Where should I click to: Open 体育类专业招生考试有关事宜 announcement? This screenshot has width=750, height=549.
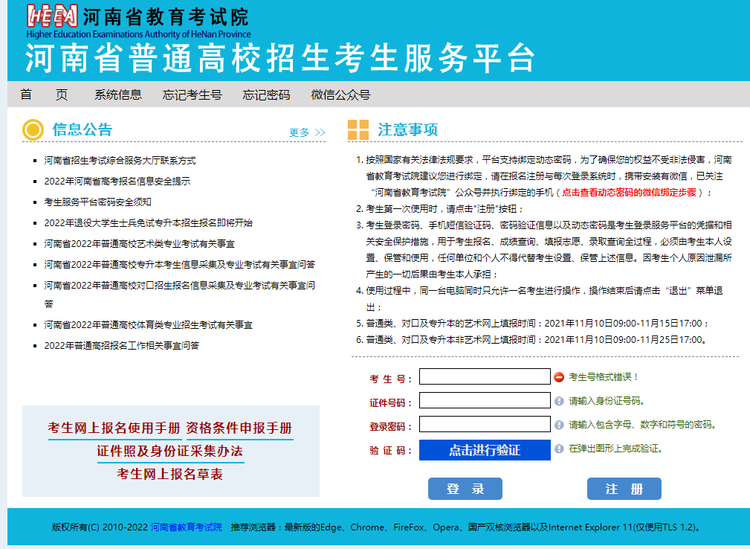tap(148, 325)
